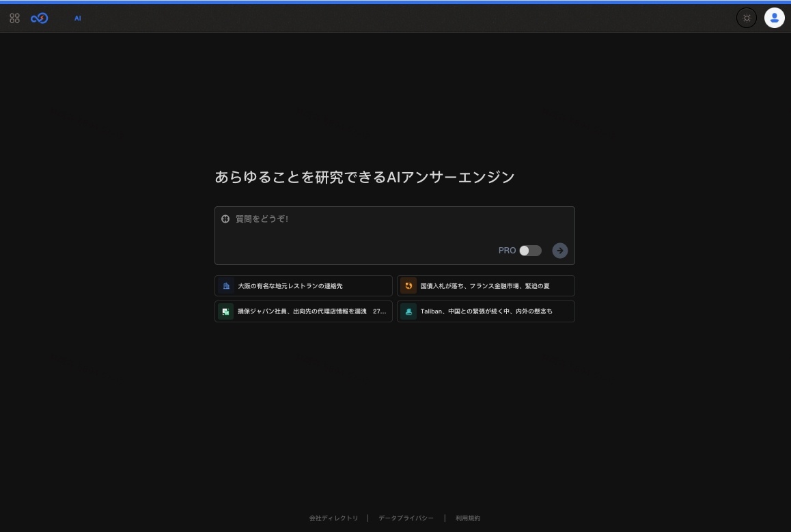Choose suggestion 大阪の有名な地元レストランの連絡先
Image resolution: width=791 pixels, height=532 pixels.
click(303, 286)
